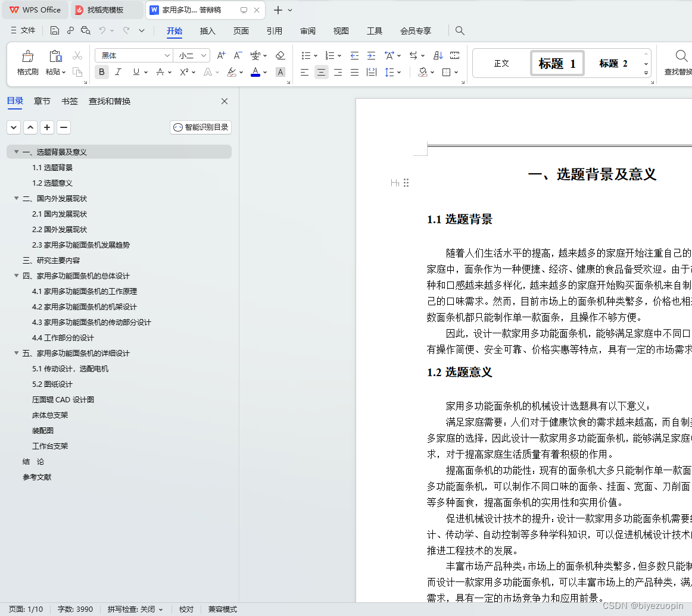Open the 引用 ribbon tab
This screenshot has height=616, width=692.
point(274,31)
